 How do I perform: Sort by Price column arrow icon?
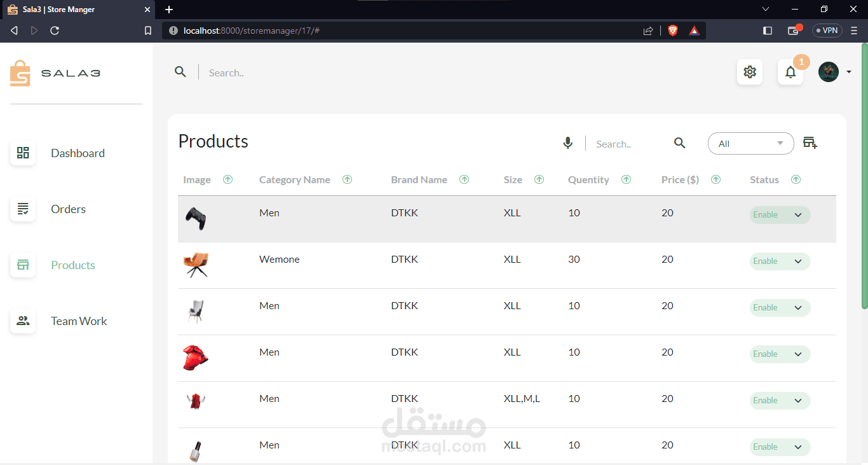click(x=715, y=179)
